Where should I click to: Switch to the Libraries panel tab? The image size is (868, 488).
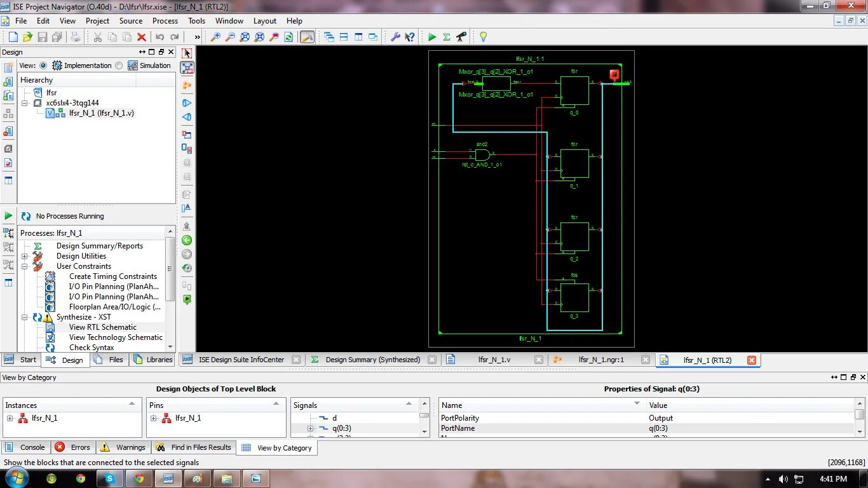[x=153, y=360]
